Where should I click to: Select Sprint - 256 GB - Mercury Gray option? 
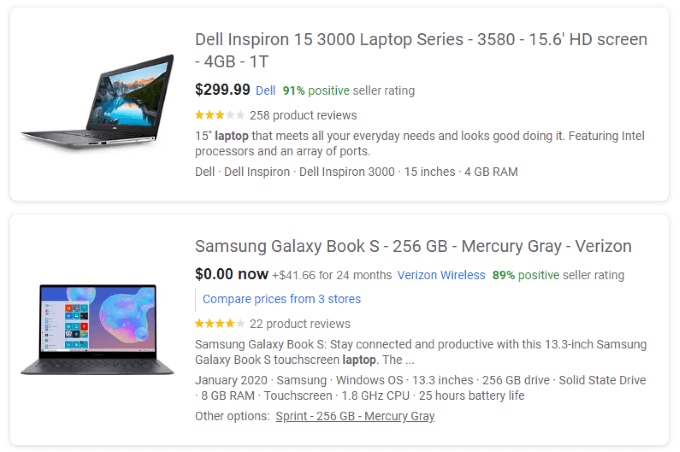355,416
